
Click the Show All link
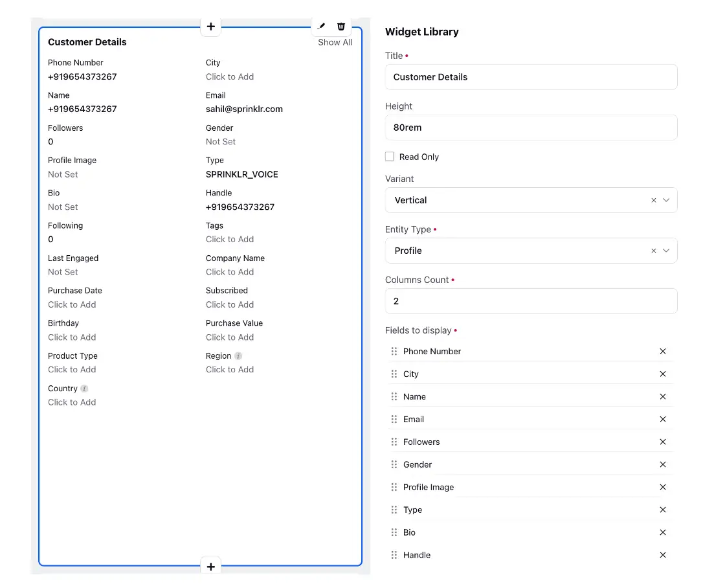[x=335, y=42]
